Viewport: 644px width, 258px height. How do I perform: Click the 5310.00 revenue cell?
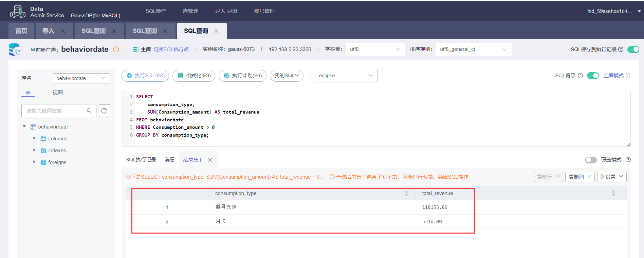click(432, 221)
